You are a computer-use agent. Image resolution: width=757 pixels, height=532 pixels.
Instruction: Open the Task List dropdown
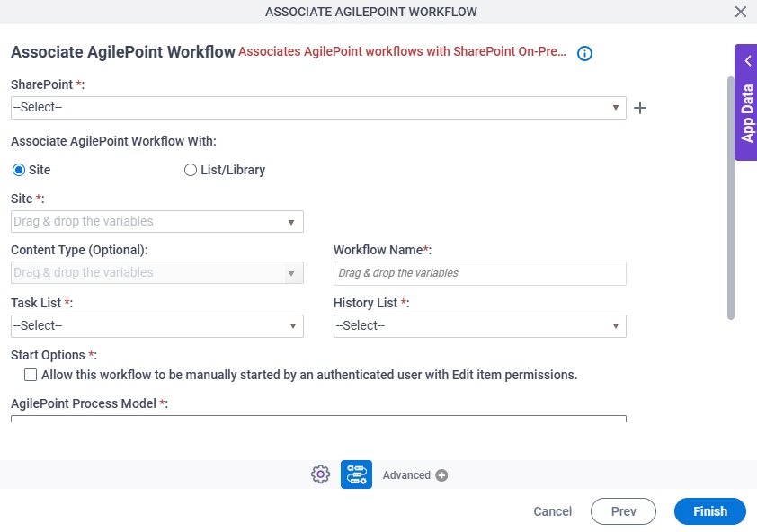(x=157, y=326)
